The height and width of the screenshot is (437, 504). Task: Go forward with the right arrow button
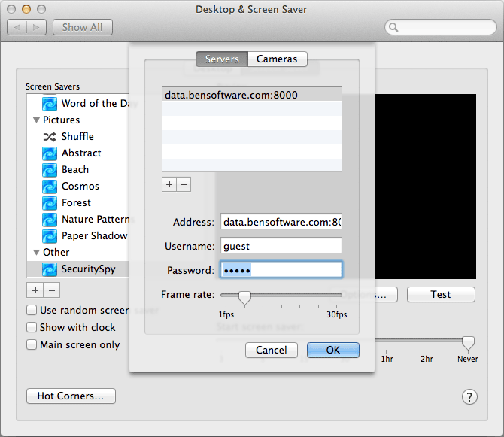[36, 27]
